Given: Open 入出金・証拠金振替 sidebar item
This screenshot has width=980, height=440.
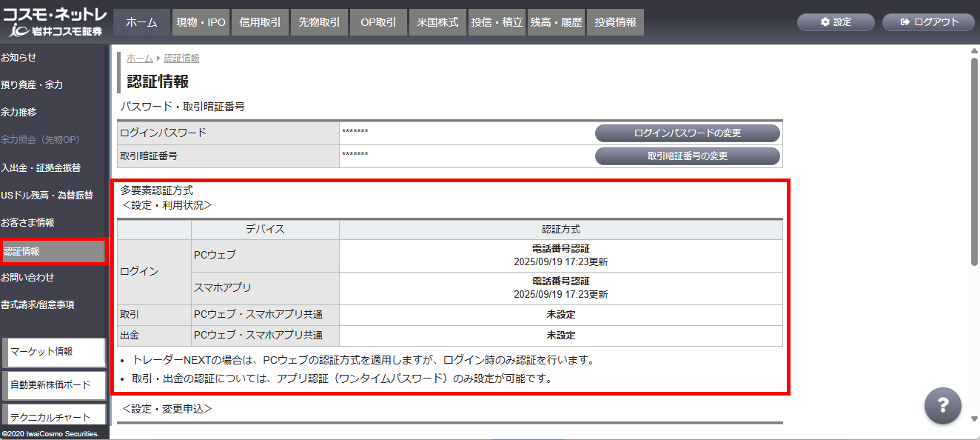Looking at the screenshot, I should point(41,167).
